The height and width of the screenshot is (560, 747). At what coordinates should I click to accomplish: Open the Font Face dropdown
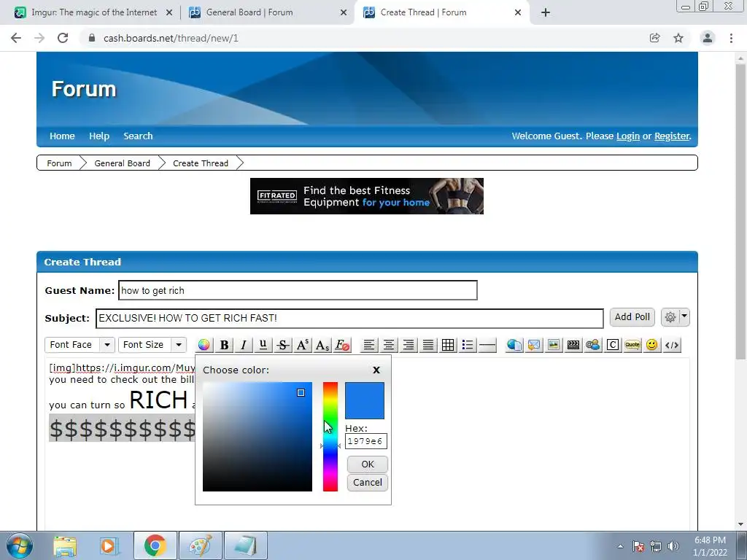pos(80,344)
